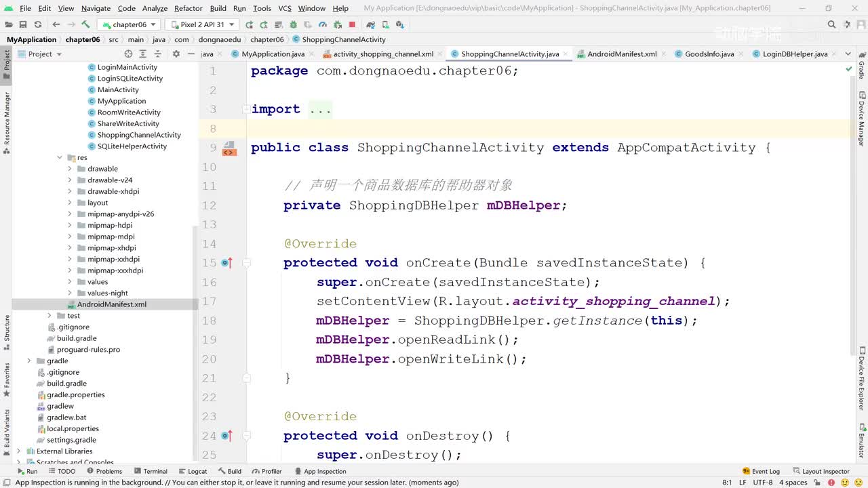Close the ShoppingChannelActivity.java tab
Viewport: 868px width, 488px height.
click(564, 54)
